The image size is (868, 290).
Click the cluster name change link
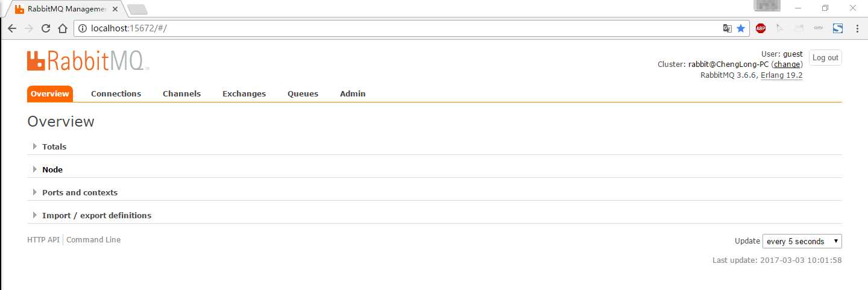pos(787,65)
